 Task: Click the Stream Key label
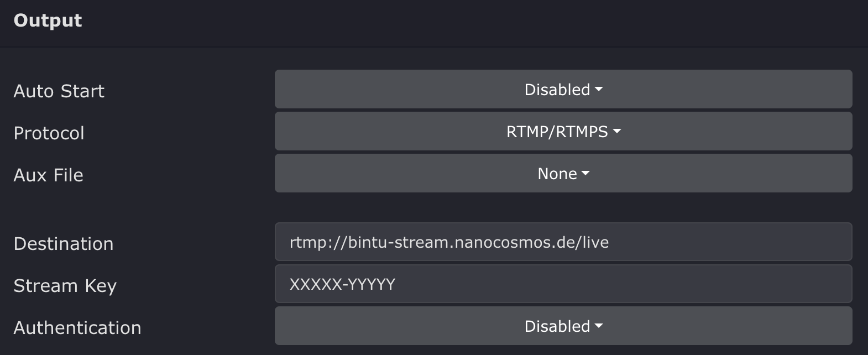tap(65, 286)
